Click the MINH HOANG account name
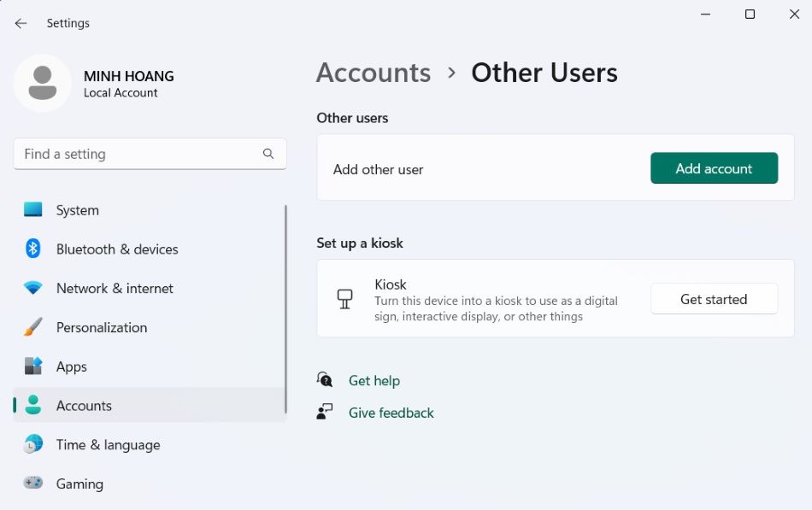Screen dimensions: 812x510 [129, 76]
